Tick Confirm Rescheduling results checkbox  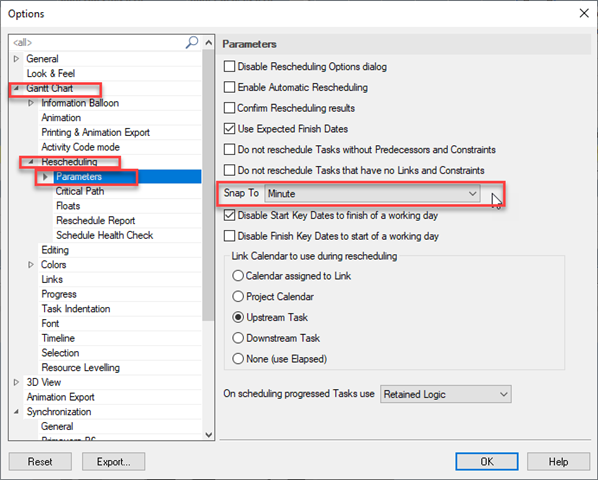click(229, 108)
